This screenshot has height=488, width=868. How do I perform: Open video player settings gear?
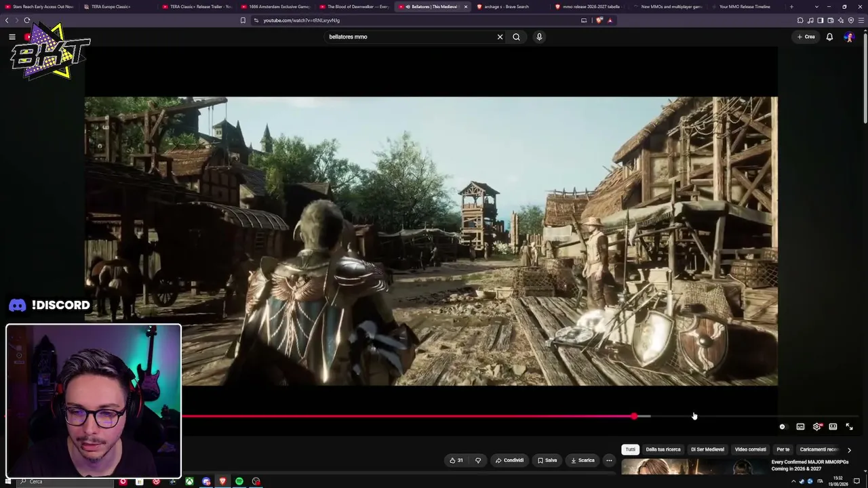click(x=816, y=426)
